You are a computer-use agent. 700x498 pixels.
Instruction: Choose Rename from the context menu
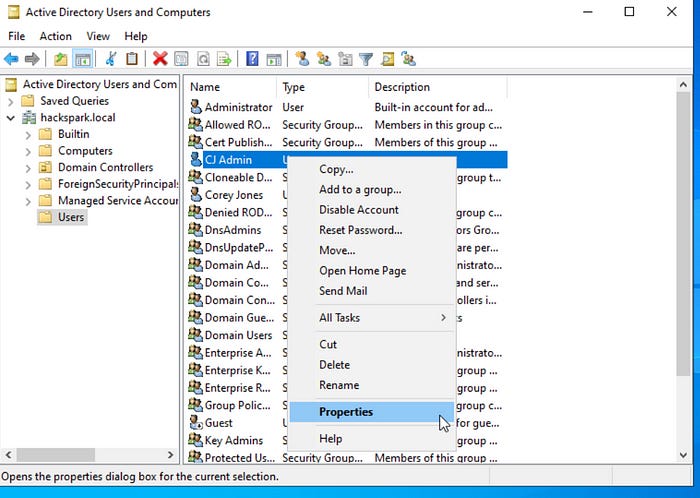(371, 385)
